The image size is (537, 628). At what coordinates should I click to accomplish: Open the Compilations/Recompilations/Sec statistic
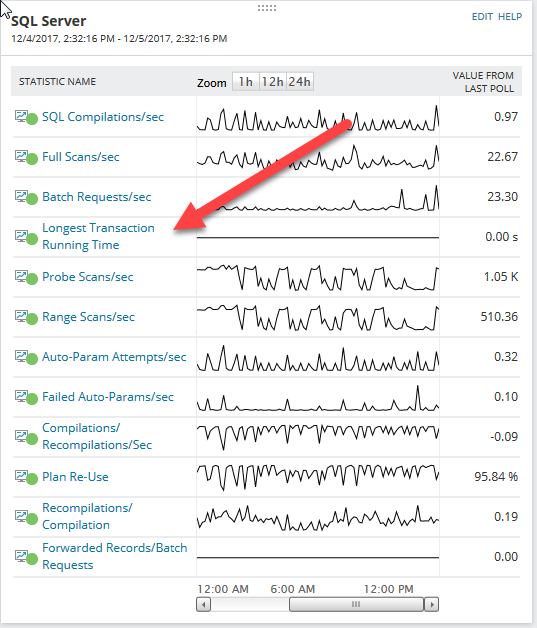point(97,436)
